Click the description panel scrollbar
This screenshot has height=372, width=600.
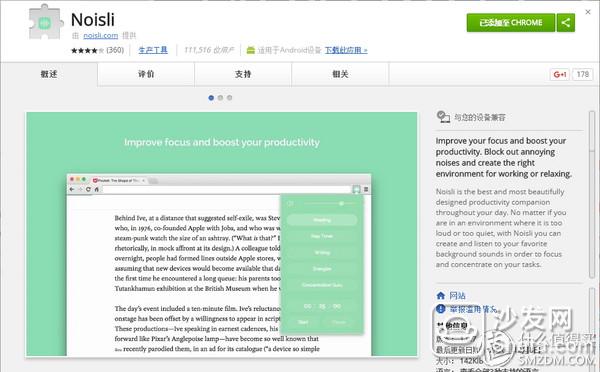[x=592, y=195]
